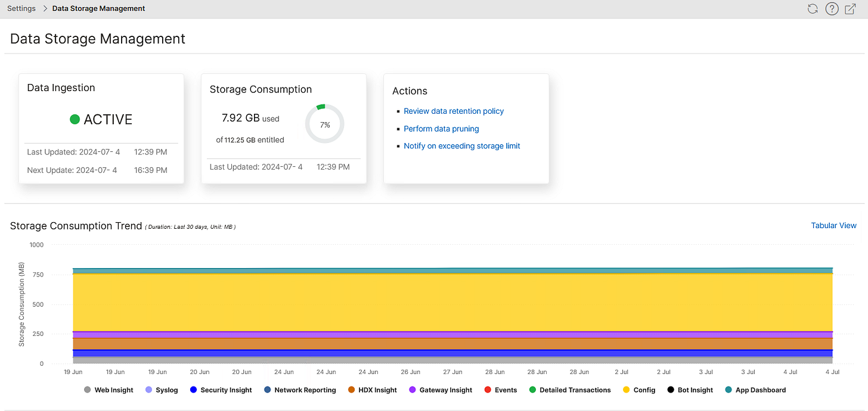This screenshot has width=868, height=411.
Task: Click Data Ingestion card title
Action: (61, 88)
